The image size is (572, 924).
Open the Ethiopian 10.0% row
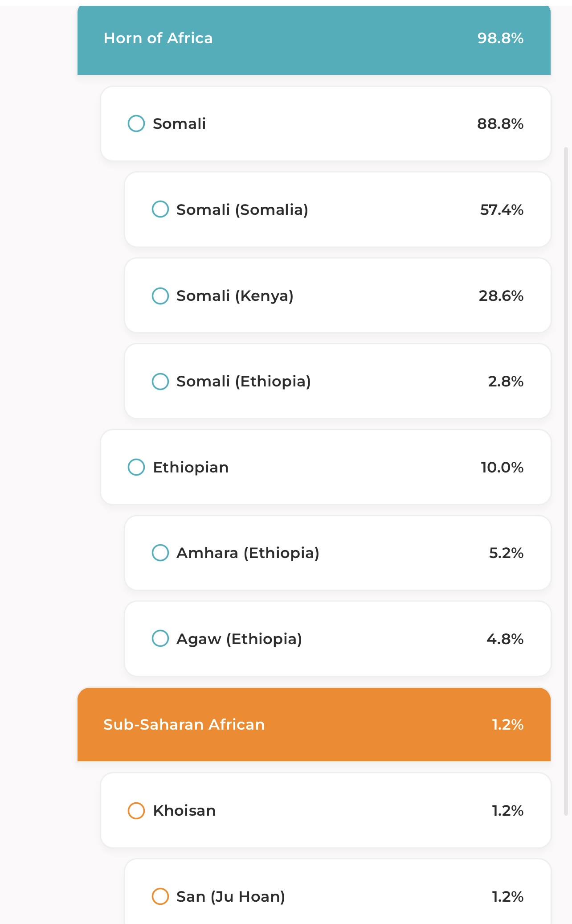pos(326,467)
